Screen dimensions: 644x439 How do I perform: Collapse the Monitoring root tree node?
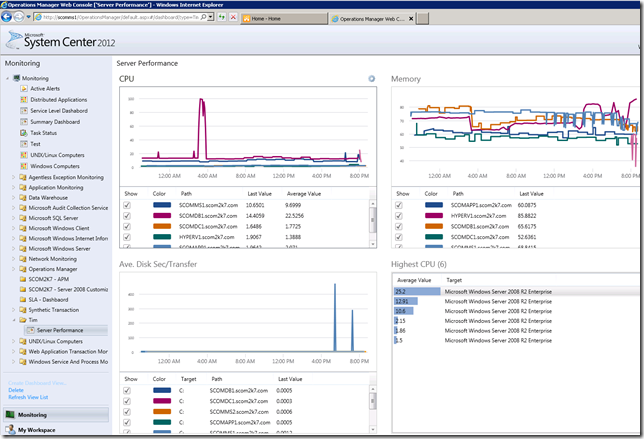pos(7,78)
